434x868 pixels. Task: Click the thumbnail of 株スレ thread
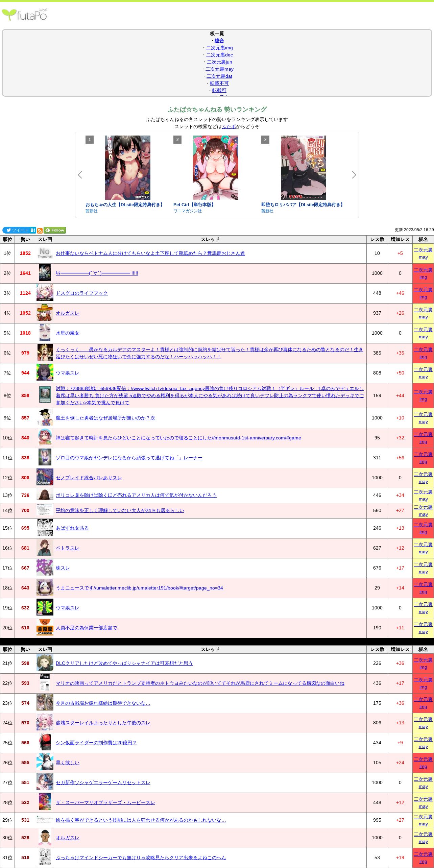[45, 568]
